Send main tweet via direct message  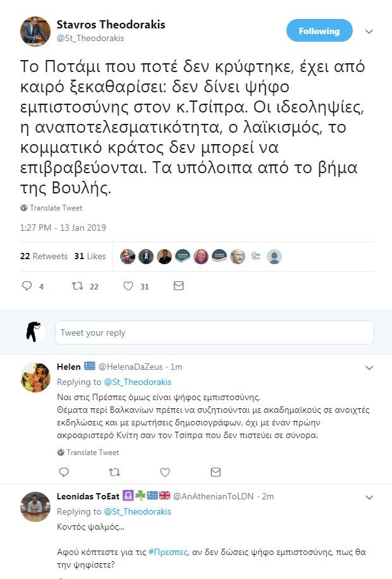[x=178, y=286]
